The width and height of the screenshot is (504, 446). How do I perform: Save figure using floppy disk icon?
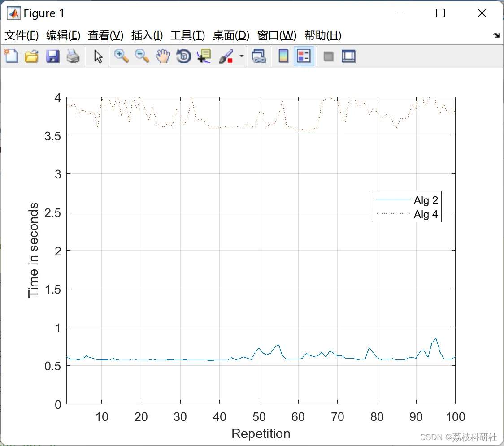point(52,56)
